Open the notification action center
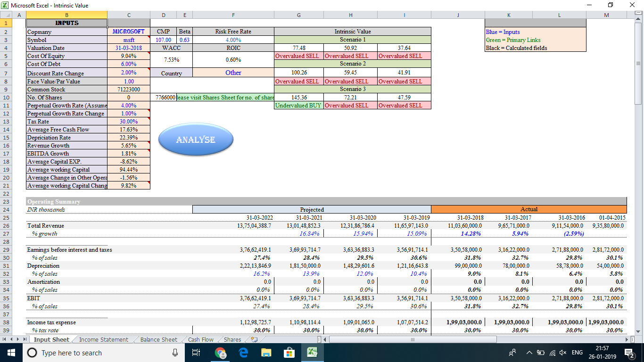Screen dimensions: 644x362 tap(629, 353)
